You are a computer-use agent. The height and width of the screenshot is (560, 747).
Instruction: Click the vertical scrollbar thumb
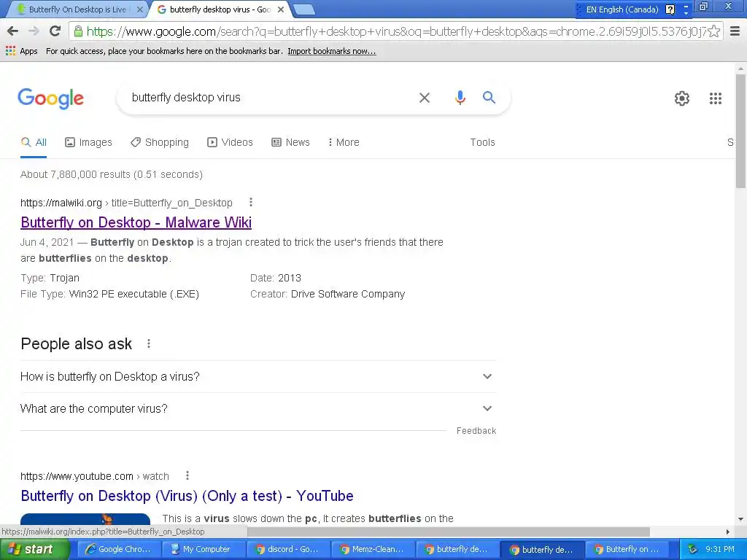pos(740,131)
